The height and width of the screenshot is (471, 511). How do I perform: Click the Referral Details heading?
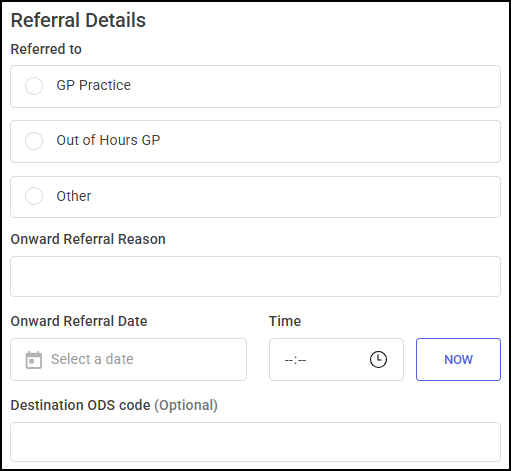pos(78,20)
